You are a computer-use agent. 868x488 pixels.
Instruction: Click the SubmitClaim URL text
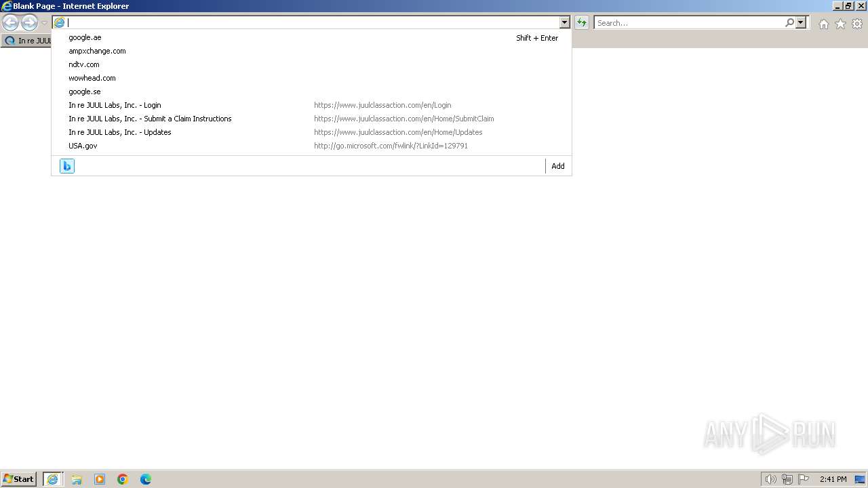click(403, 119)
